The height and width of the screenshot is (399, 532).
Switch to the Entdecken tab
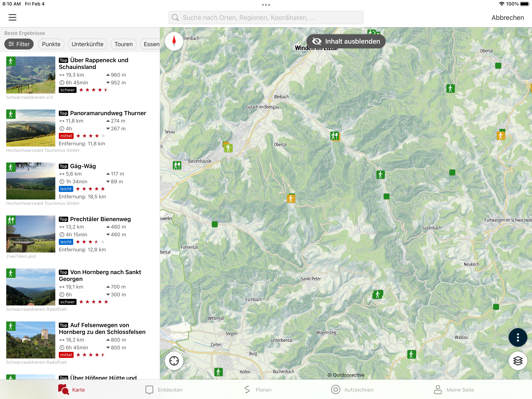coord(164,390)
